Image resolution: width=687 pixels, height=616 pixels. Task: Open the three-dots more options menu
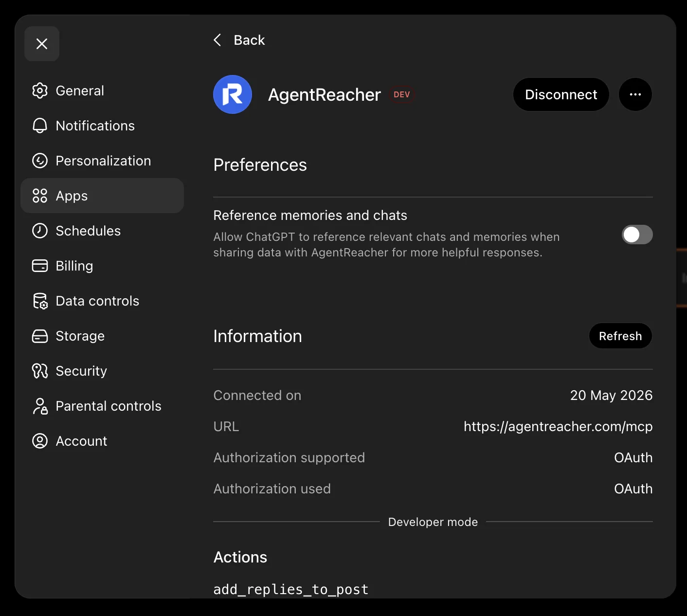[x=635, y=94]
